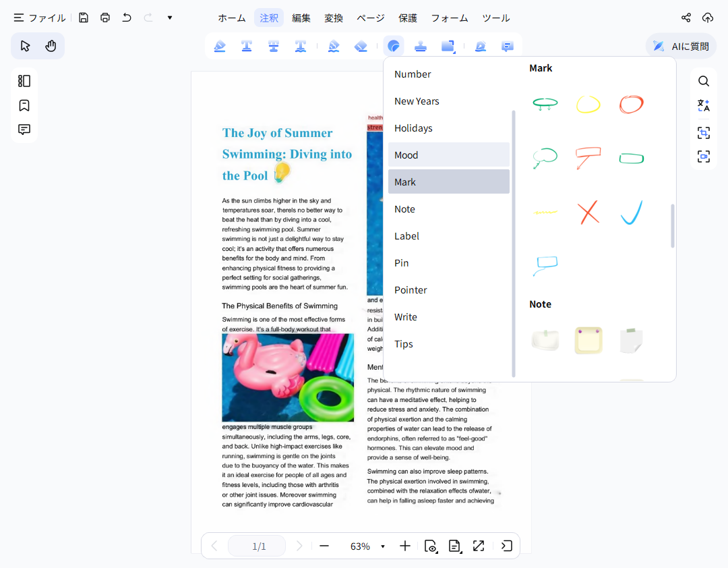Click the page number input field

pyautogui.click(x=257, y=546)
